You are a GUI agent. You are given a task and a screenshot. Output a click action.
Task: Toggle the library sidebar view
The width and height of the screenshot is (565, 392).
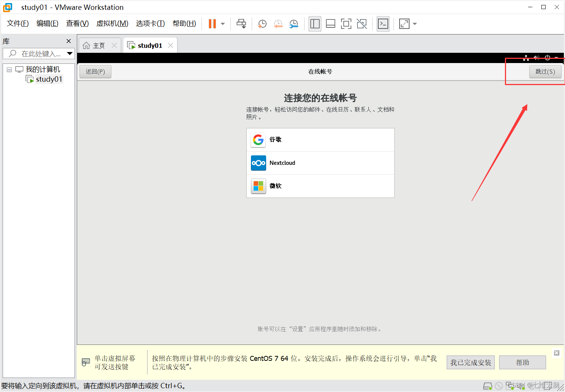pos(315,24)
